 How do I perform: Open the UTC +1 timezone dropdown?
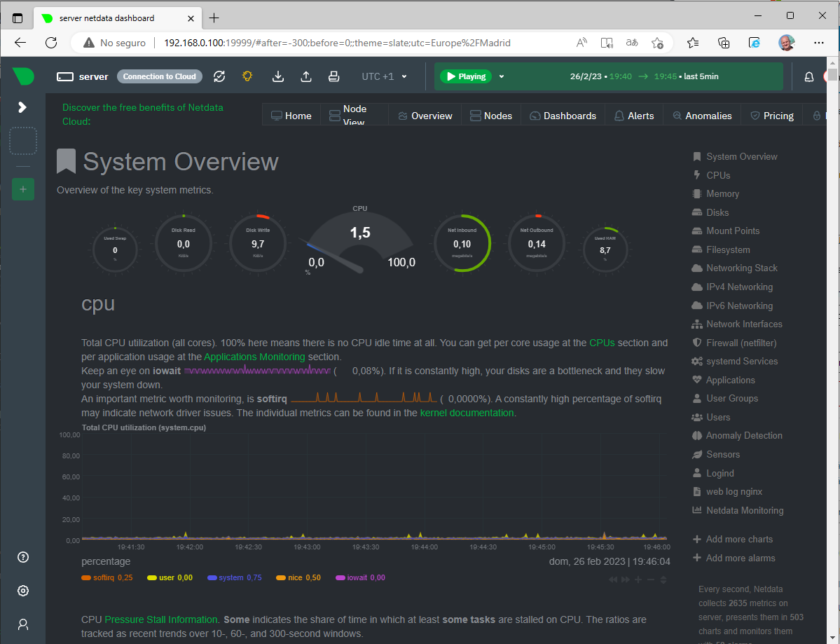[383, 76]
